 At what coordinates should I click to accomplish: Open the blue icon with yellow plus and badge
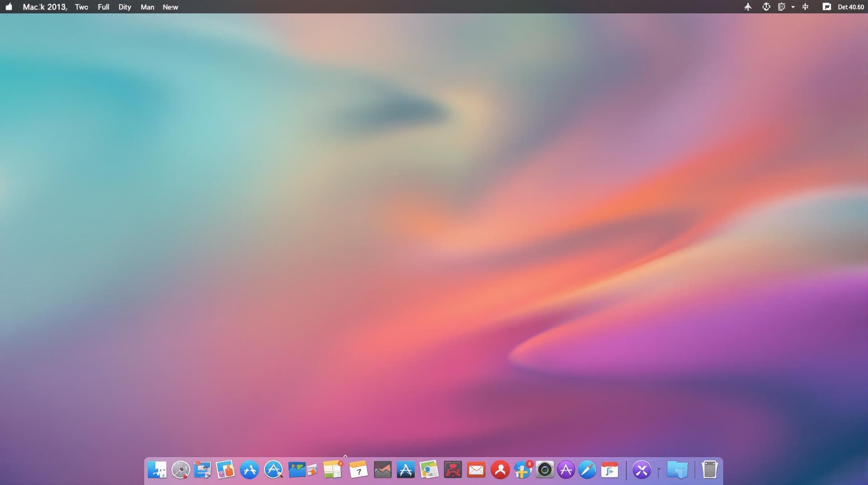pyautogui.click(x=523, y=470)
